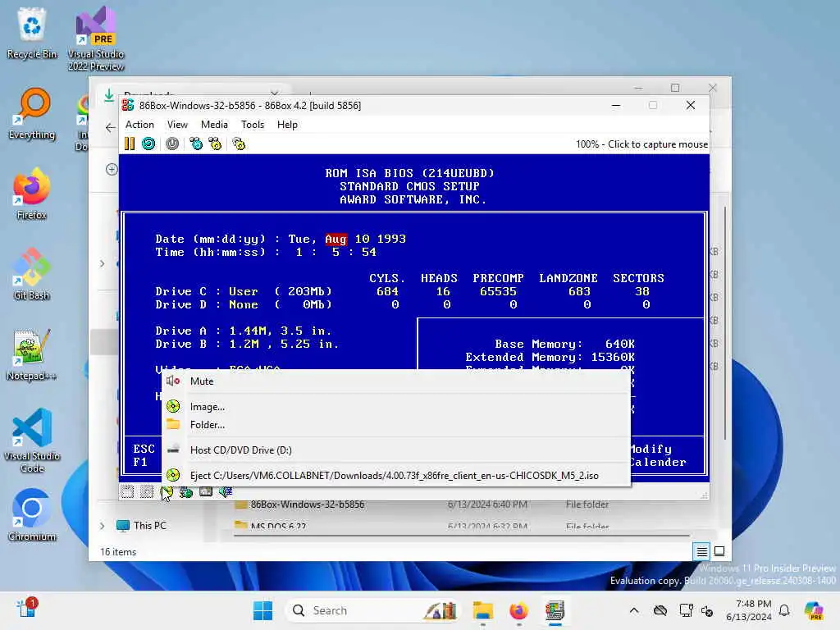Click first floppy drive status bar icon
The image size is (840, 630).
pyautogui.click(x=127, y=492)
